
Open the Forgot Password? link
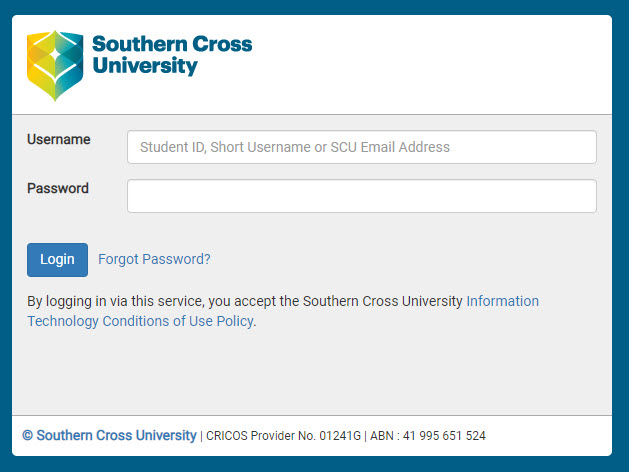coord(154,259)
